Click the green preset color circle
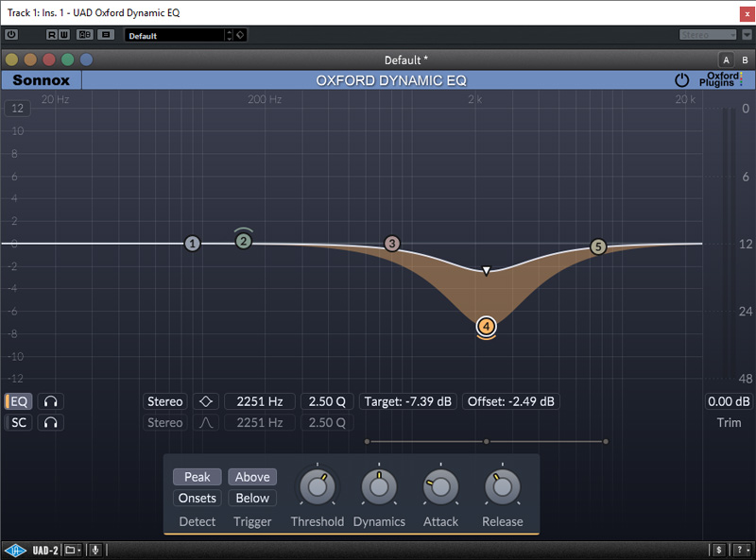The width and height of the screenshot is (756, 560). coord(68,59)
